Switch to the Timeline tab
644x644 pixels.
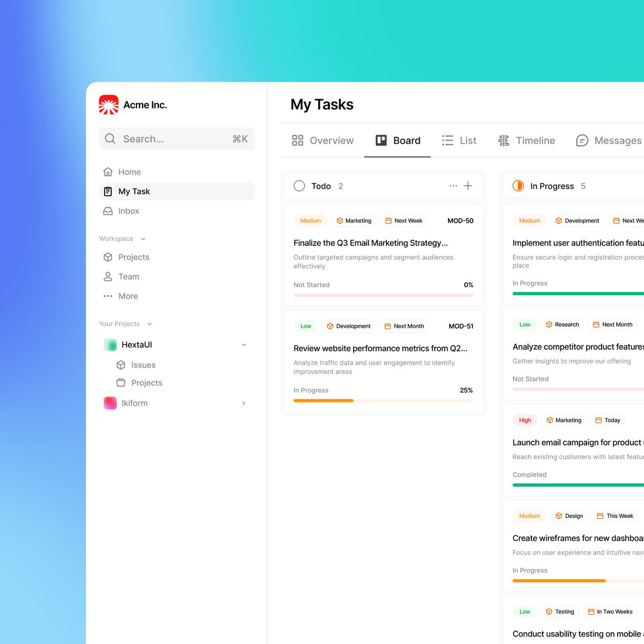pos(526,141)
